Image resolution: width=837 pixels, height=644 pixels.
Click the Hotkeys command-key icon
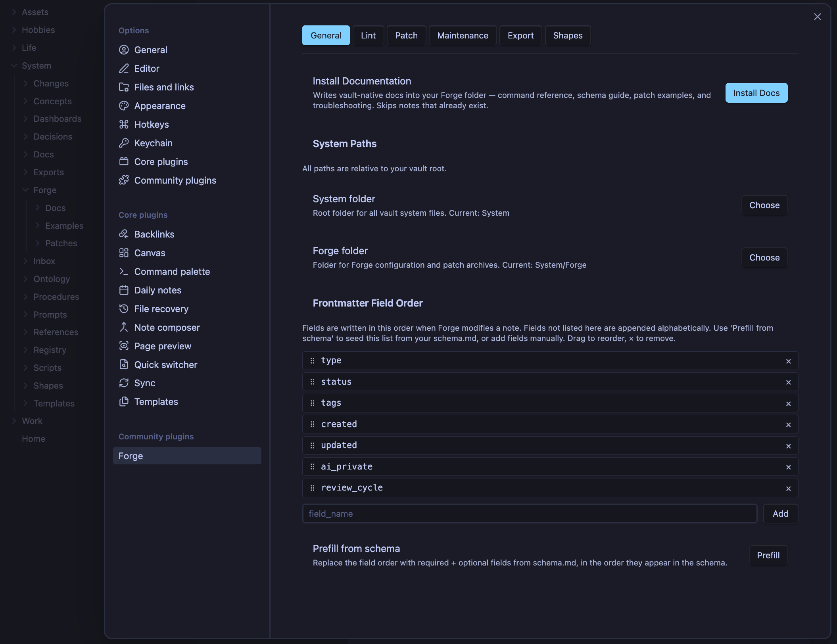[x=124, y=125]
